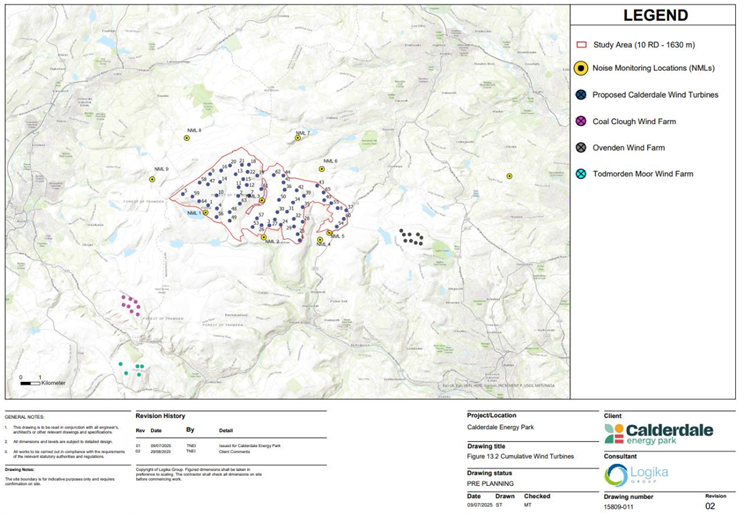The image size is (752, 513).
Task: Click the Revision History heading
Action: click(162, 417)
